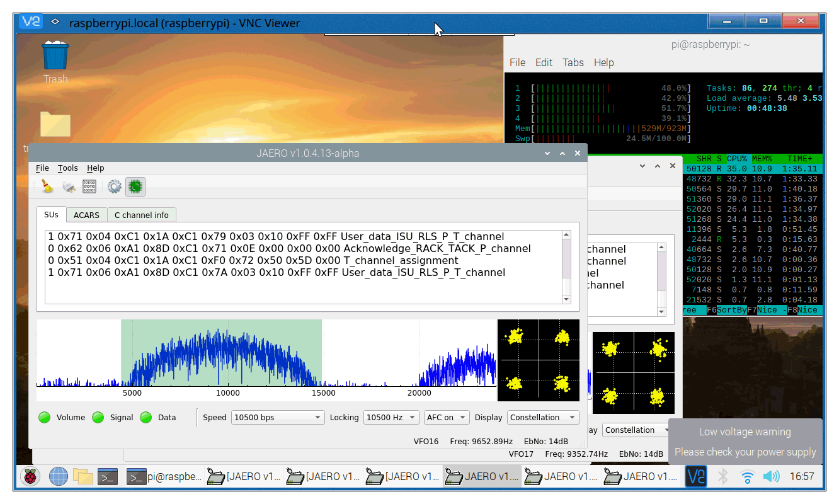This screenshot has height=504, width=839.
Task: Click the highlighted green band in the spectrum display
Action: pyautogui.click(x=221, y=353)
